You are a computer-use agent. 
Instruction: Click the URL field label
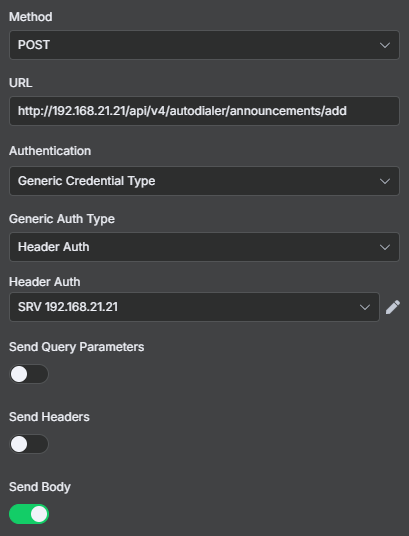click(x=21, y=83)
